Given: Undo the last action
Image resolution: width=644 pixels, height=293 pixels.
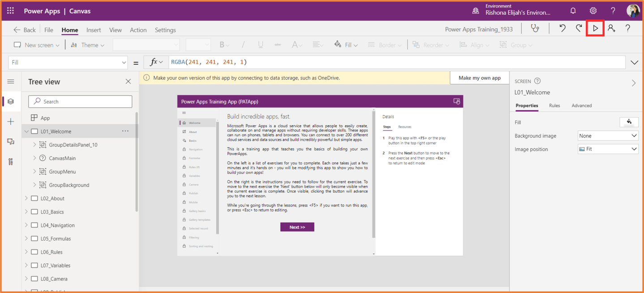Looking at the screenshot, I should pyautogui.click(x=562, y=28).
